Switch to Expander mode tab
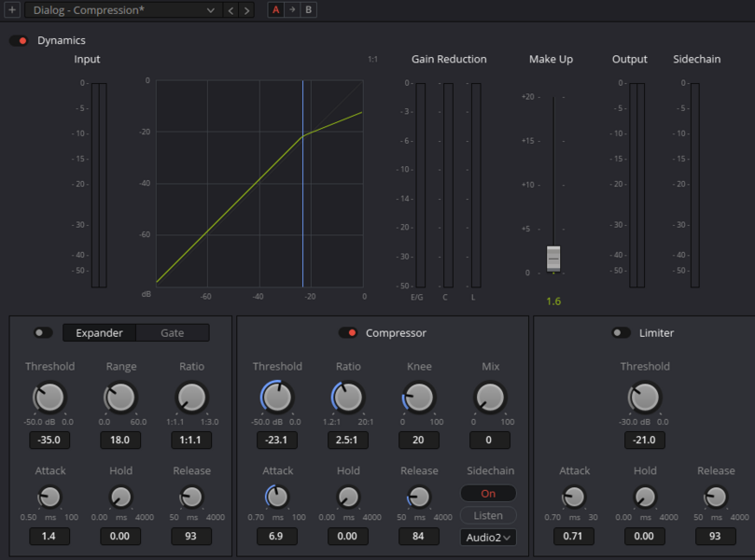This screenshot has width=755, height=560. 99,332
